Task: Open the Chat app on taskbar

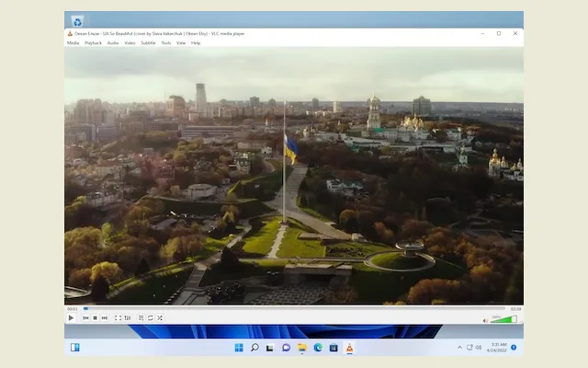Action: 286,348
